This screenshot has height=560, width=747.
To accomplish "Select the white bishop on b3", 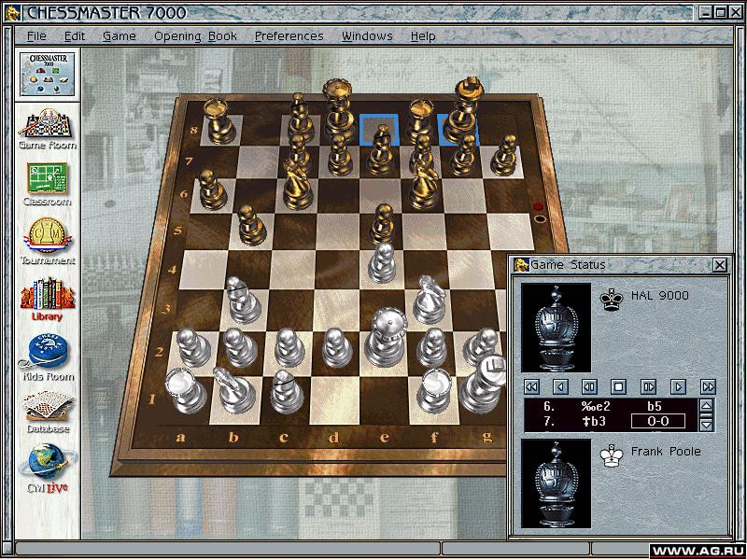I will tap(243, 300).
